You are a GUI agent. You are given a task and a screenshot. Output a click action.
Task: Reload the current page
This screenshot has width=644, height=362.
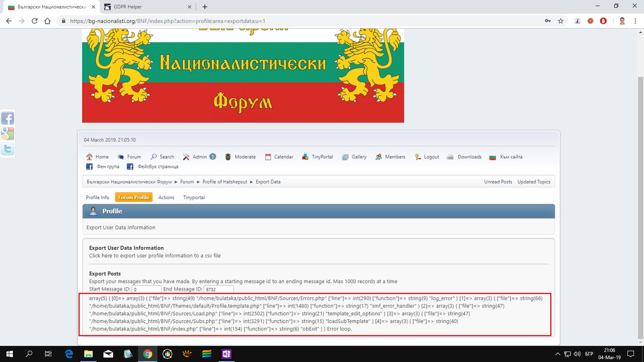click(x=35, y=21)
